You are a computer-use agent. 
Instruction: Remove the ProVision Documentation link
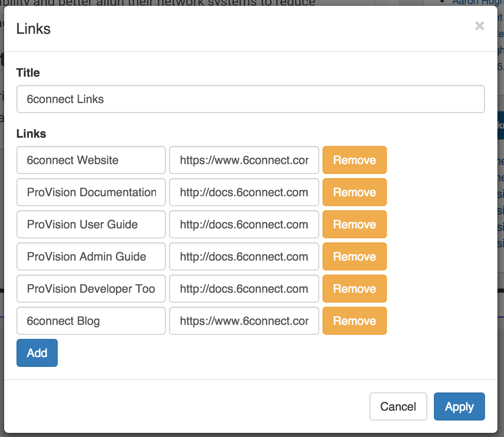pos(354,192)
